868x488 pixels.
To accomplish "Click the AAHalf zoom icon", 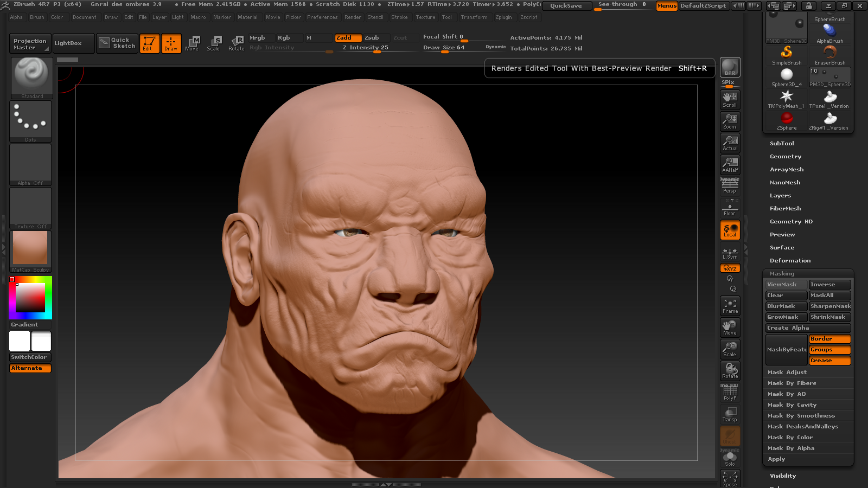I will click(x=730, y=165).
